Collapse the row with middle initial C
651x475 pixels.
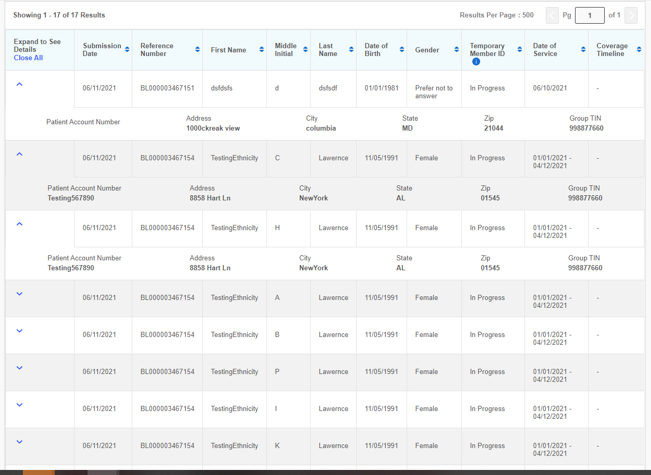[19, 155]
